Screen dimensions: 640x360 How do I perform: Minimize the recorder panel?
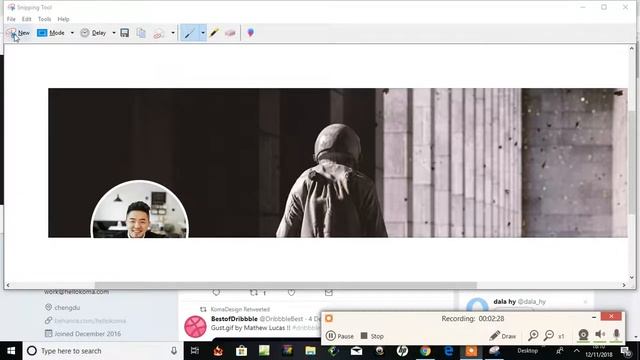[x=594, y=317]
